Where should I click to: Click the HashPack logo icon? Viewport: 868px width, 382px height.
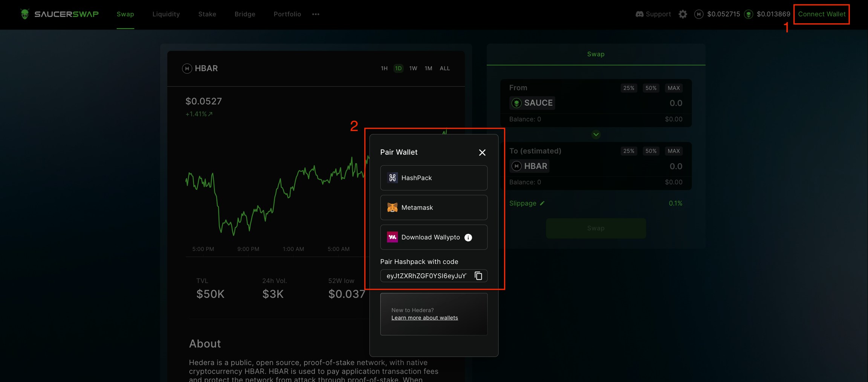click(x=392, y=178)
